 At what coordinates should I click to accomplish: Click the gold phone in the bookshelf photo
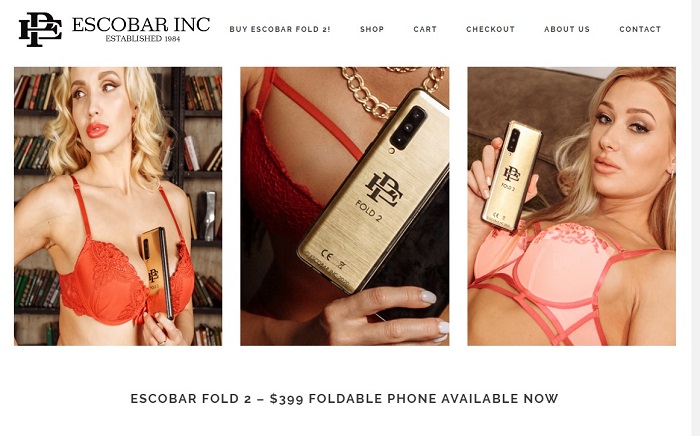(x=156, y=273)
